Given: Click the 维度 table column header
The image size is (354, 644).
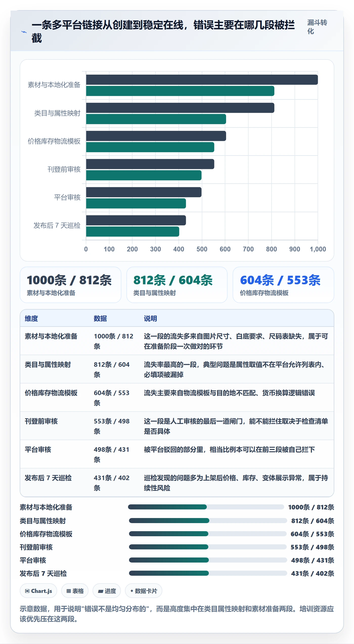Looking at the screenshot, I should coord(31,318).
